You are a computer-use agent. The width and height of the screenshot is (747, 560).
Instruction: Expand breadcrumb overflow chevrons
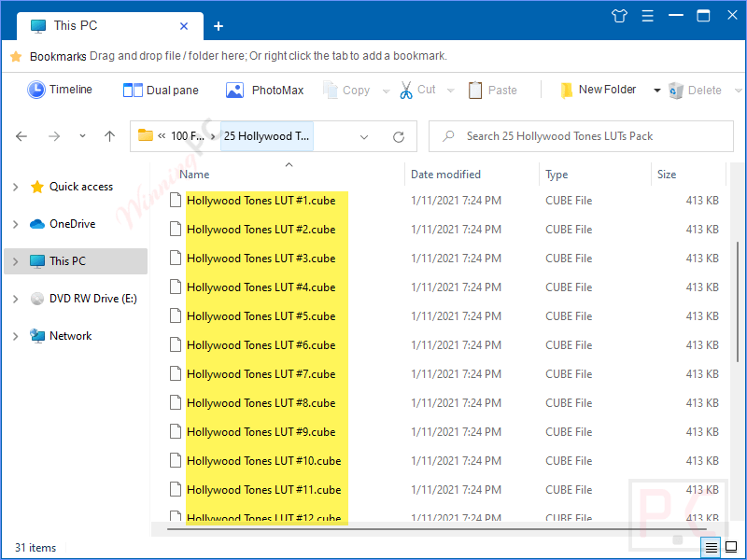point(162,136)
